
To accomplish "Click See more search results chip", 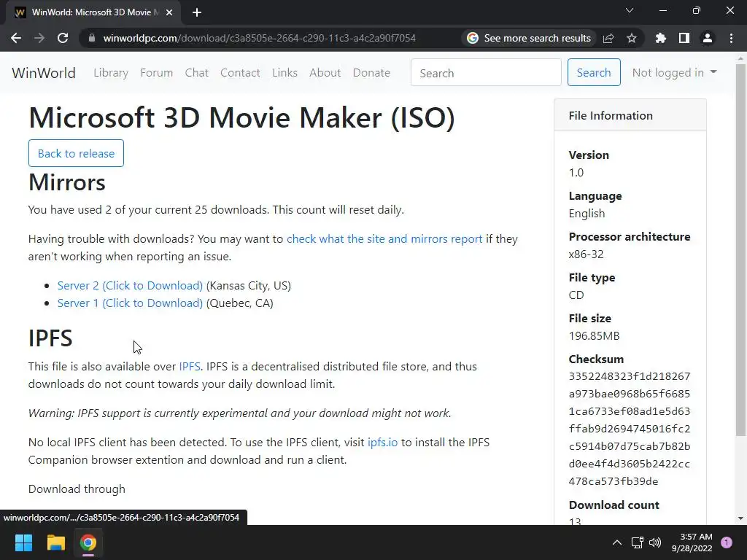I will point(529,38).
